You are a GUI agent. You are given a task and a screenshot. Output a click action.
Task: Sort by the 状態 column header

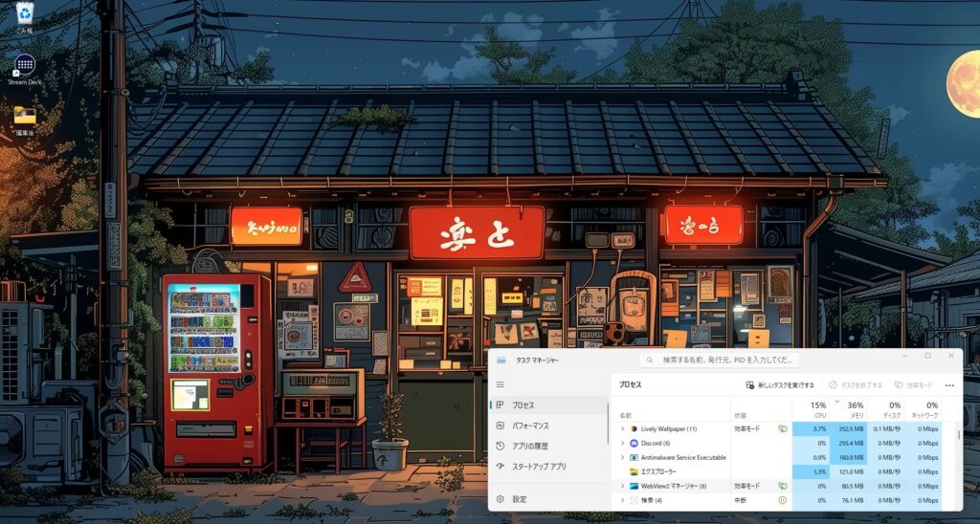(740, 415)
